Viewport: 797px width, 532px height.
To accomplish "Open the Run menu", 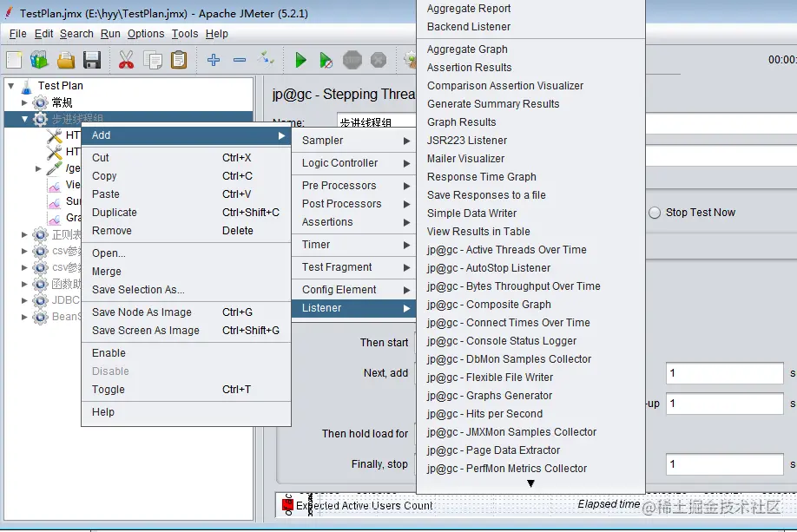I will tap(110, 34).
